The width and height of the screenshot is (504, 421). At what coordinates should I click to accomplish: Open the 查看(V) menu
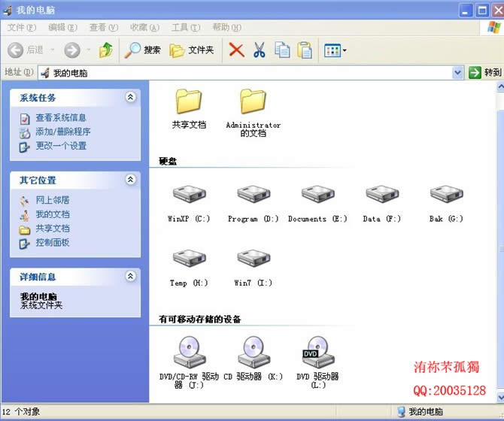[x=103, y=28]
